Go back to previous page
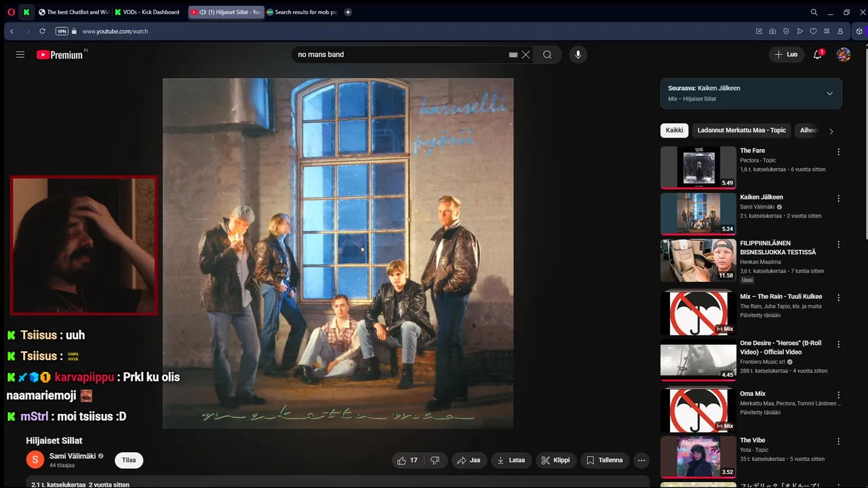868x488 pixels. tap(12, 31)
